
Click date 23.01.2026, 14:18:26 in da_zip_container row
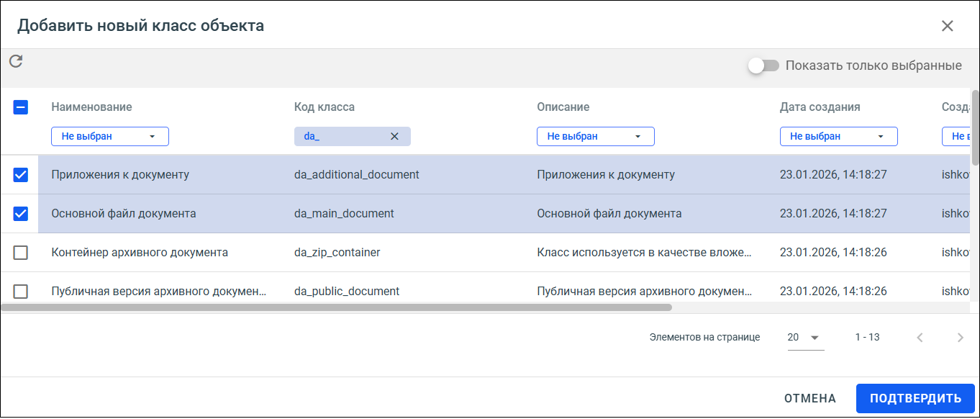click(x=833, y=253)
